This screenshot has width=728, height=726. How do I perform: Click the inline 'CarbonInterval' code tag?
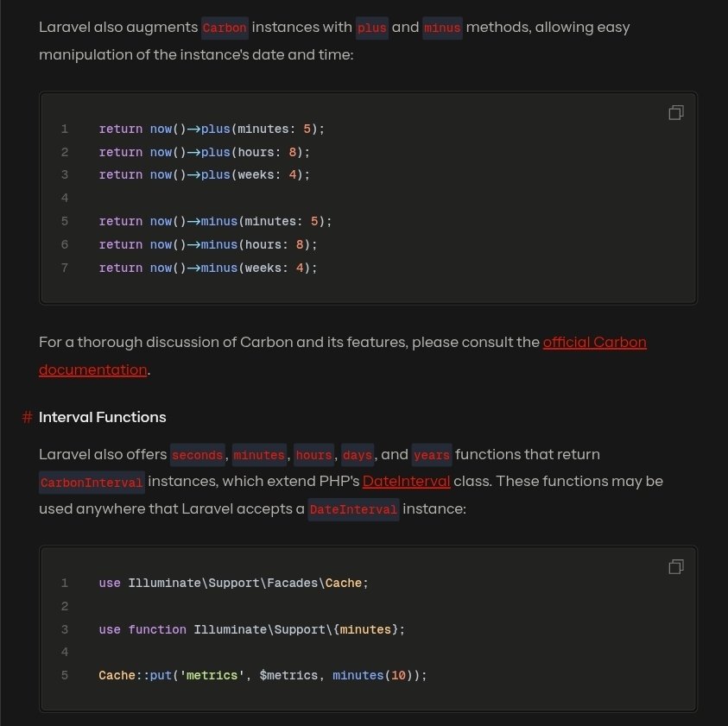92,483
